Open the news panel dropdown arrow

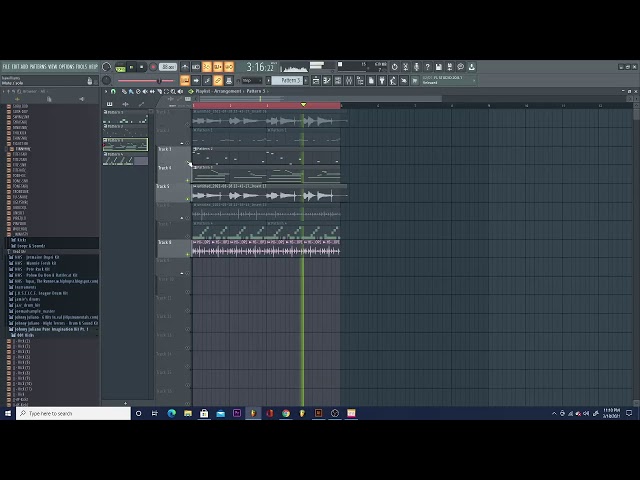(474, 80)
